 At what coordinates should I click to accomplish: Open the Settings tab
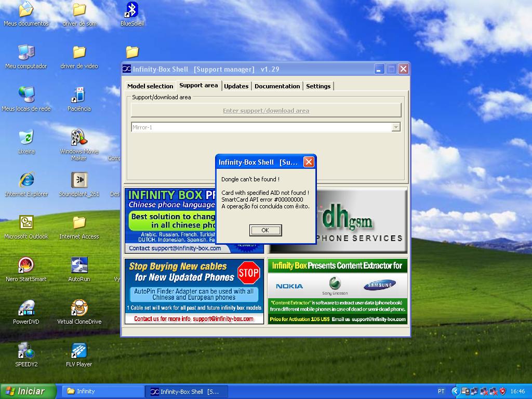click(318, 86)
